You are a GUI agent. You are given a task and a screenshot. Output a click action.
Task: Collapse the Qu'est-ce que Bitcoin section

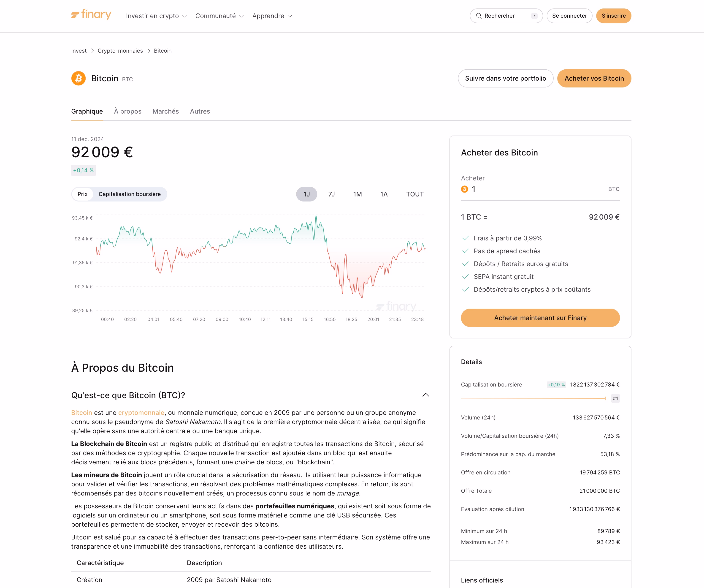pos(426,395)
